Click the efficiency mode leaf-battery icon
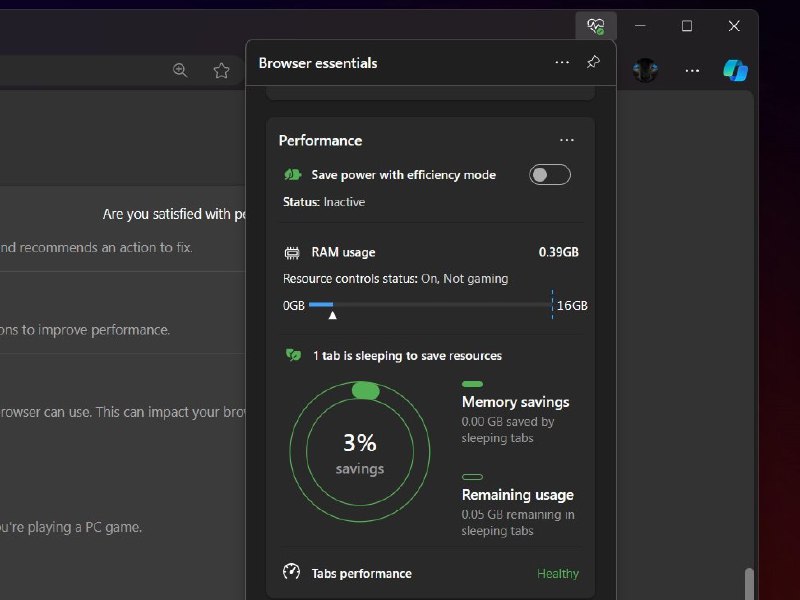The width and height of the screenshot is (800, 600). click(292, 175)
